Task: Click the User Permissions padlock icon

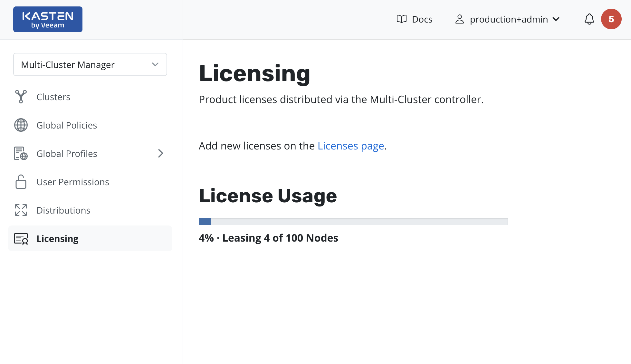Action: pyautogui.click(x=21, y=182)
